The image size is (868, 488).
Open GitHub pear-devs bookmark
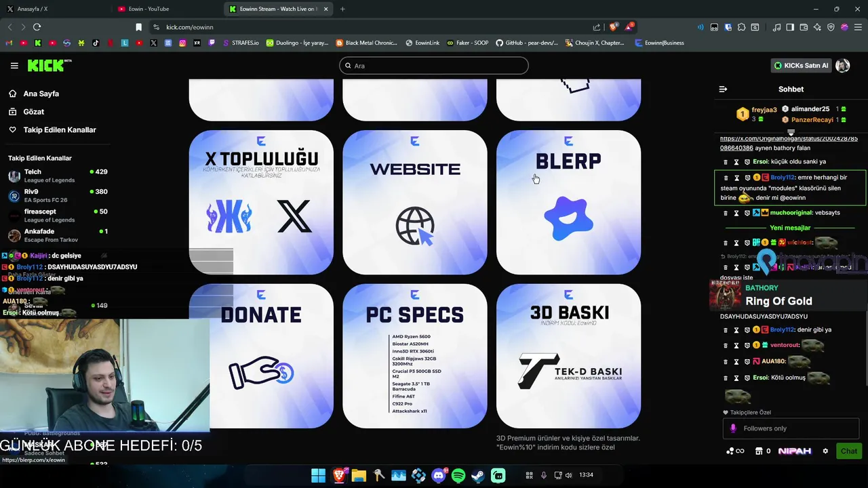(527, 43)
